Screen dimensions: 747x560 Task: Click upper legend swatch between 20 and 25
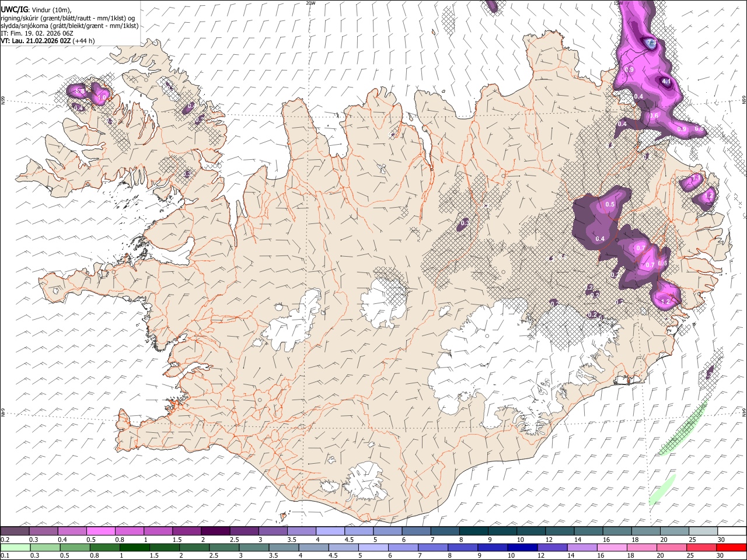coord(673,531)
